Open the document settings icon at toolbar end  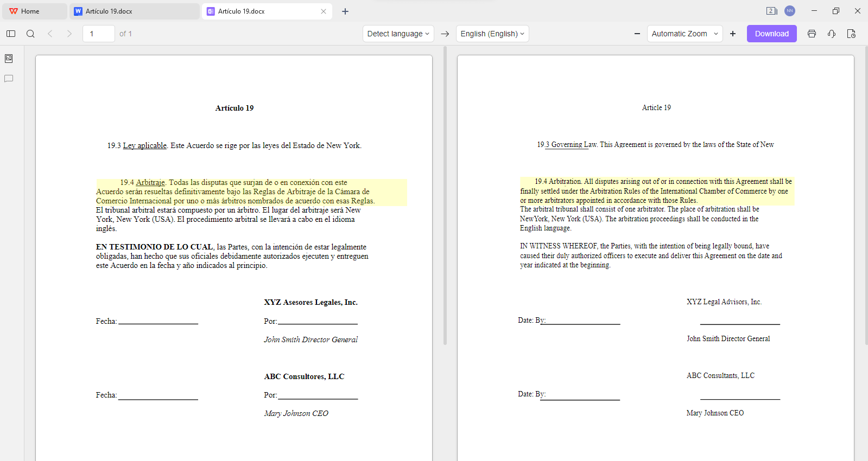pos(851,34)
